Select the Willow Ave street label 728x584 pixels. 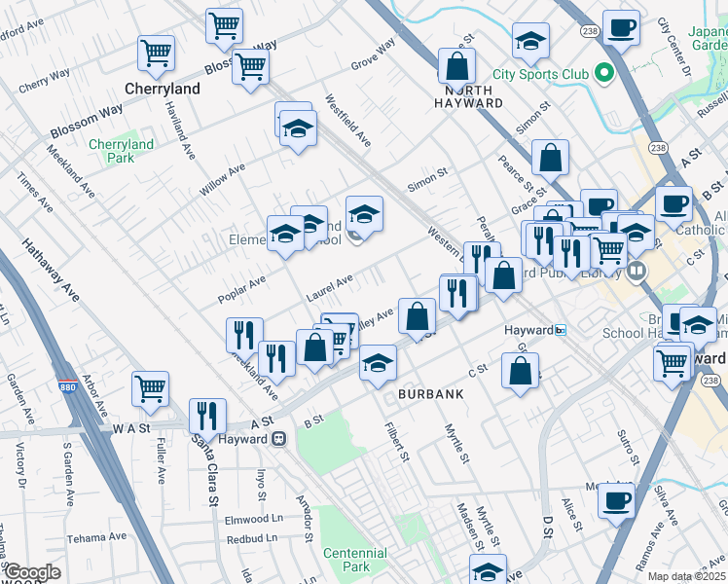point(222,180)
